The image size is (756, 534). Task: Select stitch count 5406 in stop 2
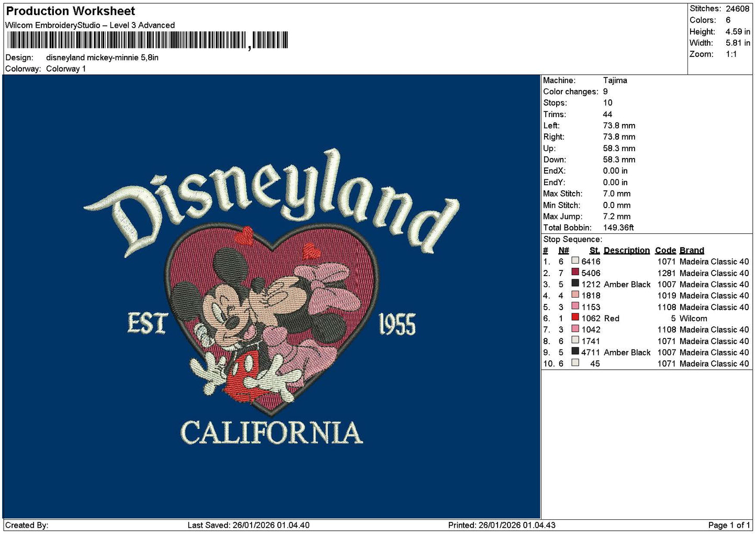[591, 273]
